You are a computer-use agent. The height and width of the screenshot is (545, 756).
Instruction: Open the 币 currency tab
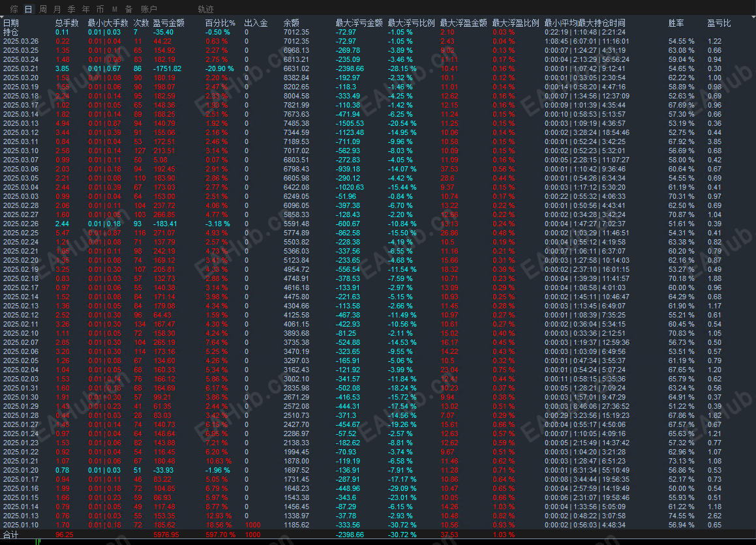tap(100, 9)
